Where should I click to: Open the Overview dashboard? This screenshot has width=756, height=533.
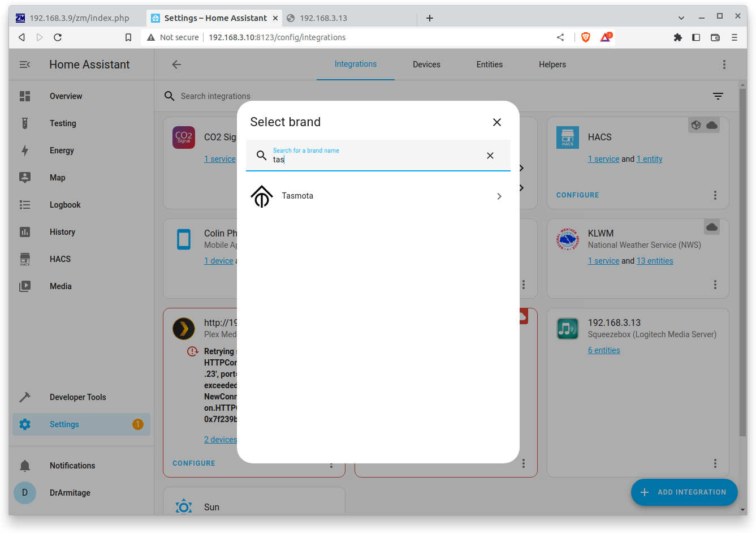click(x=81, y=96)
